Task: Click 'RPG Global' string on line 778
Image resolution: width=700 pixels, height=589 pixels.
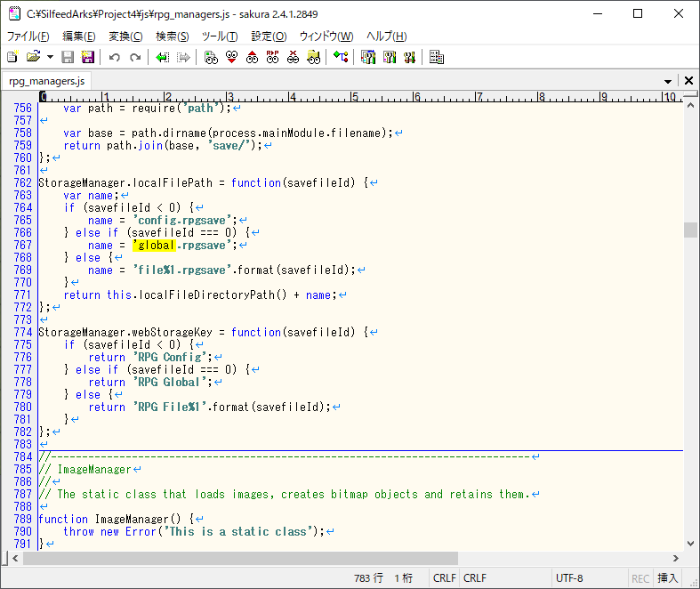Action: tap(170, 383)
